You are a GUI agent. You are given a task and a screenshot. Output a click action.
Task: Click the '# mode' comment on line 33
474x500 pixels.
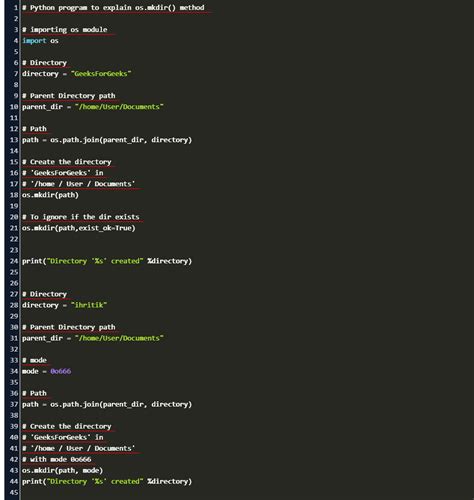pos(34,360)
